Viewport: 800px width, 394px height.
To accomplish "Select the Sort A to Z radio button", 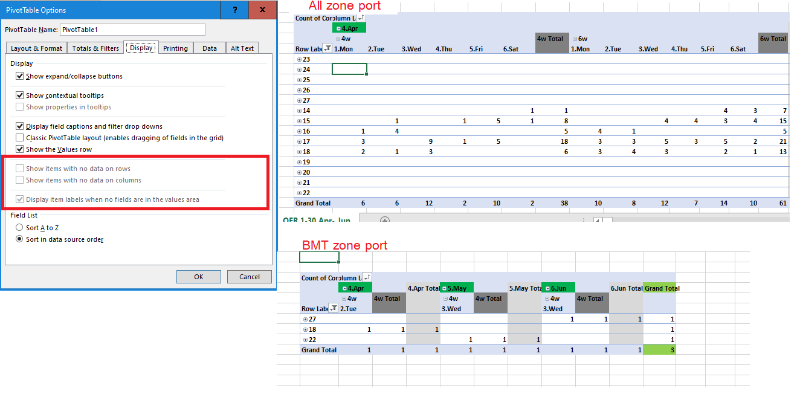I will pos(19,228).
